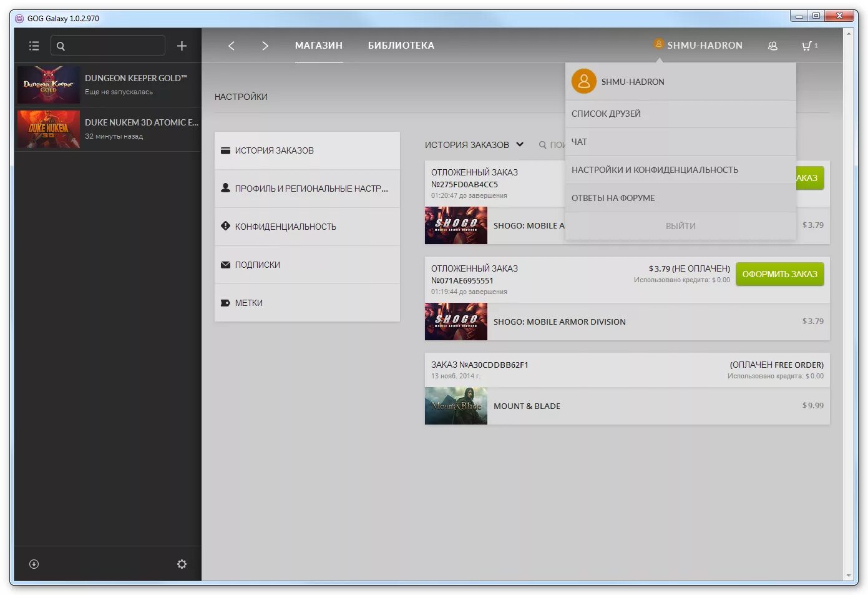
Task: Click the vertical scrollbar up arrow
Action: (849, 33)
